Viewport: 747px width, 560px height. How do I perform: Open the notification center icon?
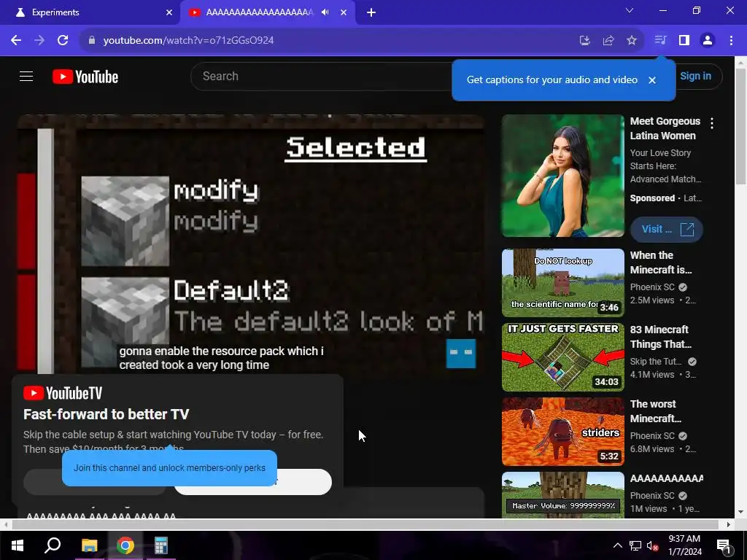coord(724,545)
